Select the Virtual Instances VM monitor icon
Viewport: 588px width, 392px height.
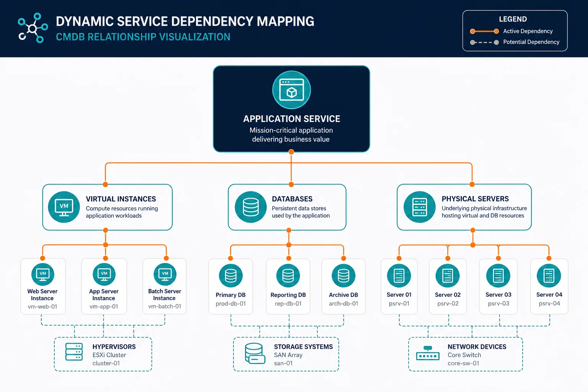click(64, 207)
